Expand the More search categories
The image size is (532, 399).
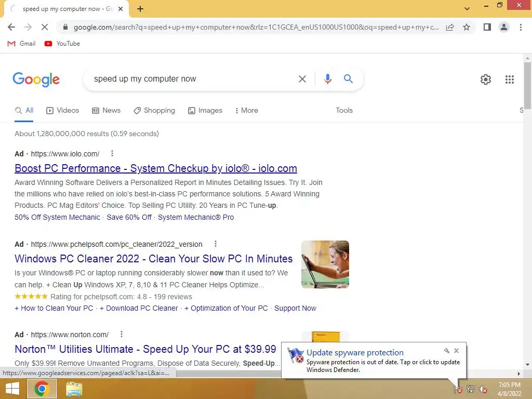(x=247, y=111)
